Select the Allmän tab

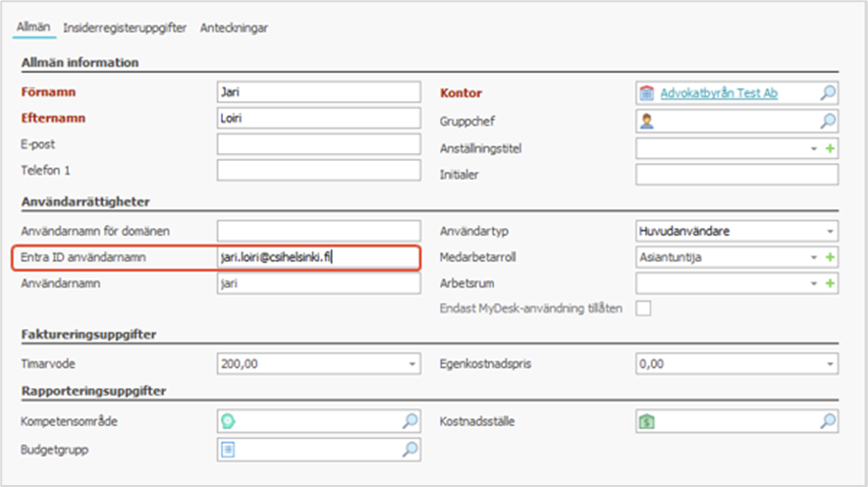[33, 27]
